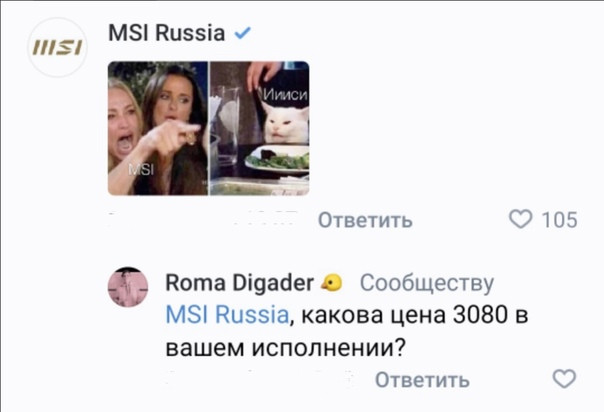Click the blurred timestamp under Roma's comment
604x412 pixels.
click(262, 379)
